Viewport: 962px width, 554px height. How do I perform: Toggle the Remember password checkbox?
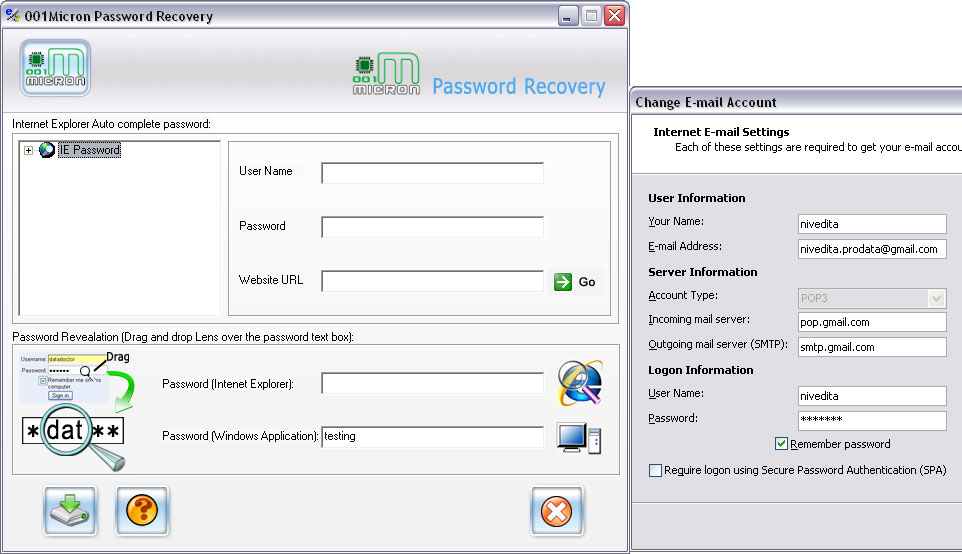(781, 444)
